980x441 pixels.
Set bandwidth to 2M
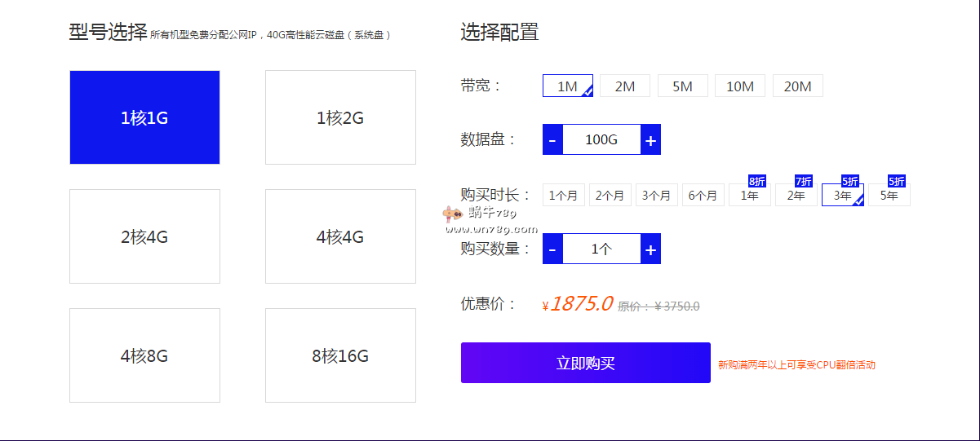(x=624, y=86)
